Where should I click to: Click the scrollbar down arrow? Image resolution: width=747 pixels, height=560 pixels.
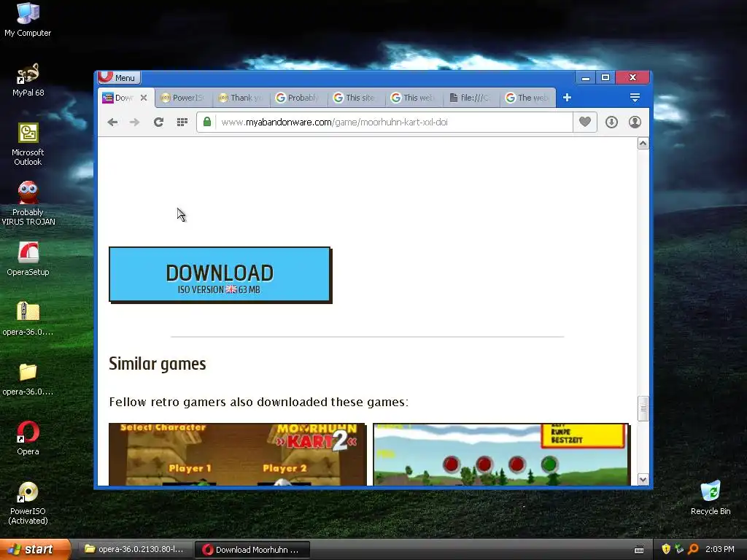[643, 480]
